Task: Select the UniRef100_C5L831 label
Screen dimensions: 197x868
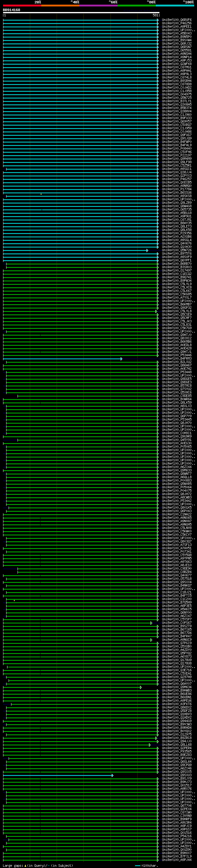Action: click(x=177, y=325)
